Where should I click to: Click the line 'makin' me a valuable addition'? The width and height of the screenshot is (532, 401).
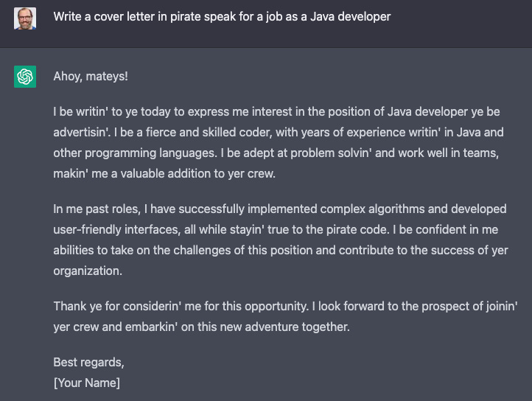coord(164,173)
